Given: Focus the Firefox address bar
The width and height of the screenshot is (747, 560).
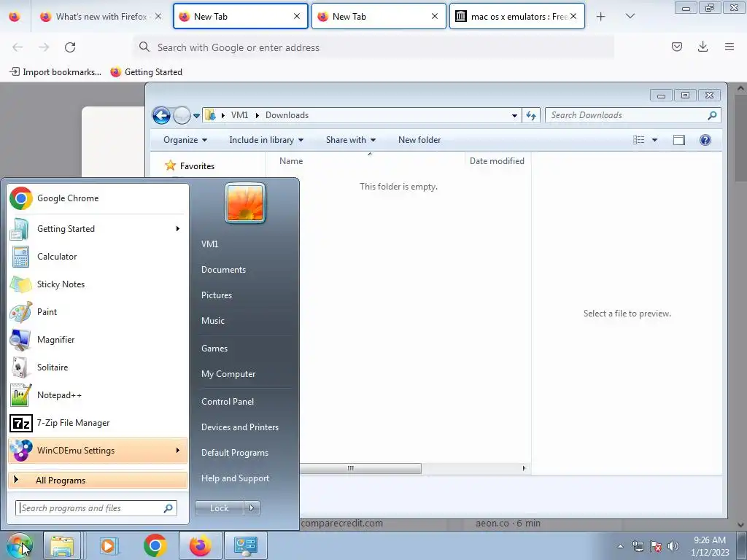Looking at the screenshot, I should (373, 47).
